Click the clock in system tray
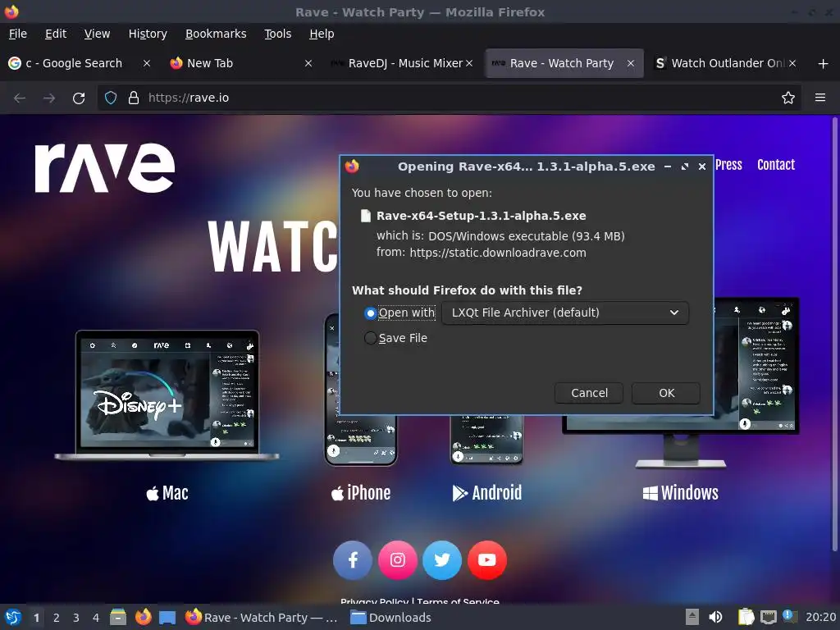This screenshot has height=630, width=840. point(820,617)
